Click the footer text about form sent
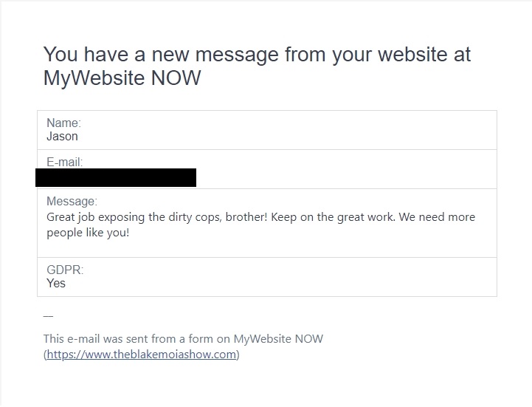532x407 pixels. point(183,339)
